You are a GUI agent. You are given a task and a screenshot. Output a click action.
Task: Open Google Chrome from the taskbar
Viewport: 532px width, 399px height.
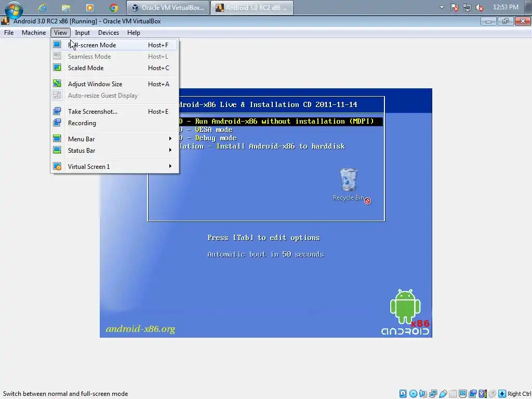pos(114,7)
